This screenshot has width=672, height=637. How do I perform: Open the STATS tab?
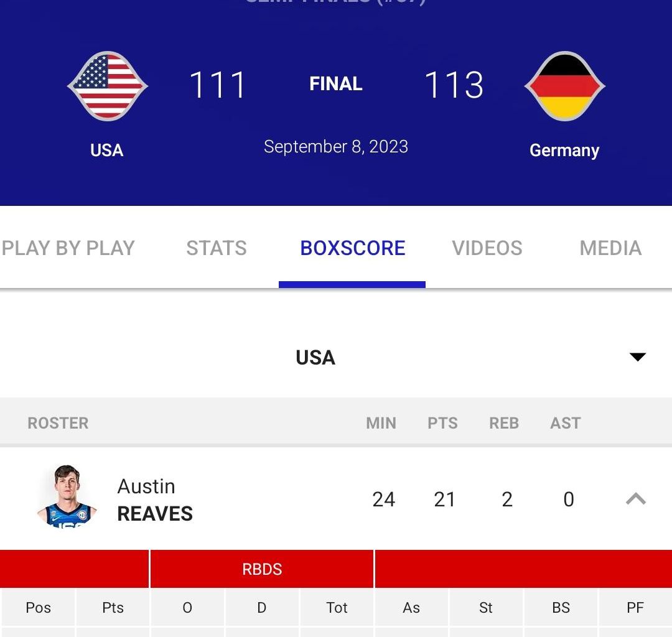(217, 248)
